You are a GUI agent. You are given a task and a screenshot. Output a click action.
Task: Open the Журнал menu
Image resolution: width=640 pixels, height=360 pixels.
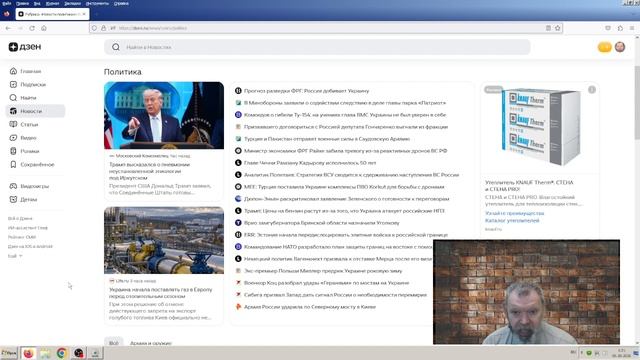click(52, 3)
